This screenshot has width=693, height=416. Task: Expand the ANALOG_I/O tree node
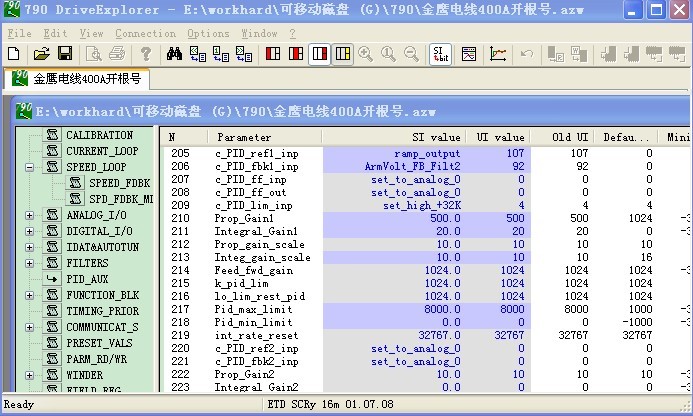point(30,215)
